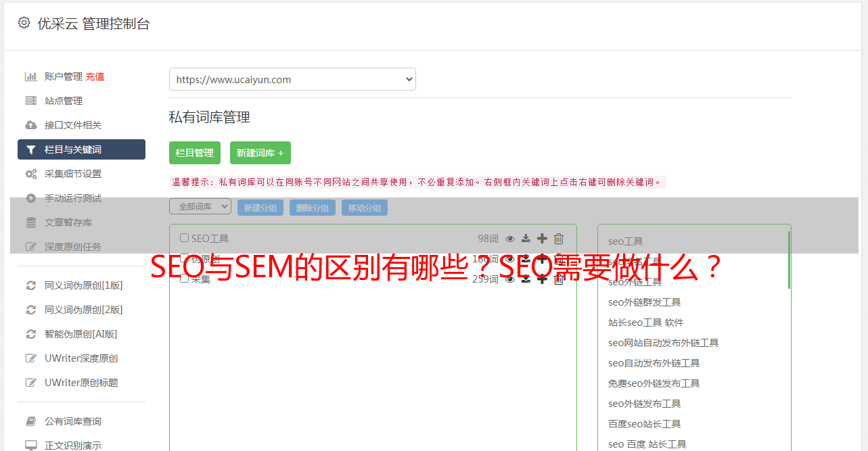Click the 新建分组 button
The height and width of the screenshot is (451, 868).
260,208
